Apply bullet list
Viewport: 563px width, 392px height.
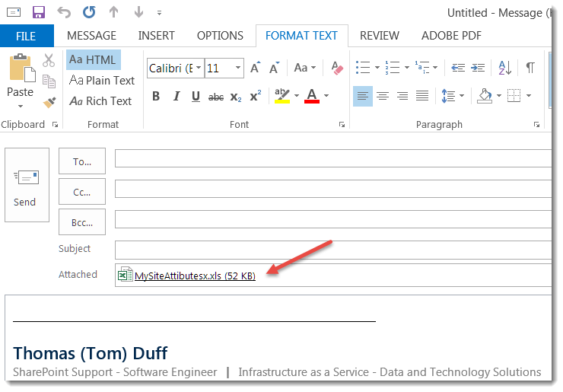click(x=363, y=67)
